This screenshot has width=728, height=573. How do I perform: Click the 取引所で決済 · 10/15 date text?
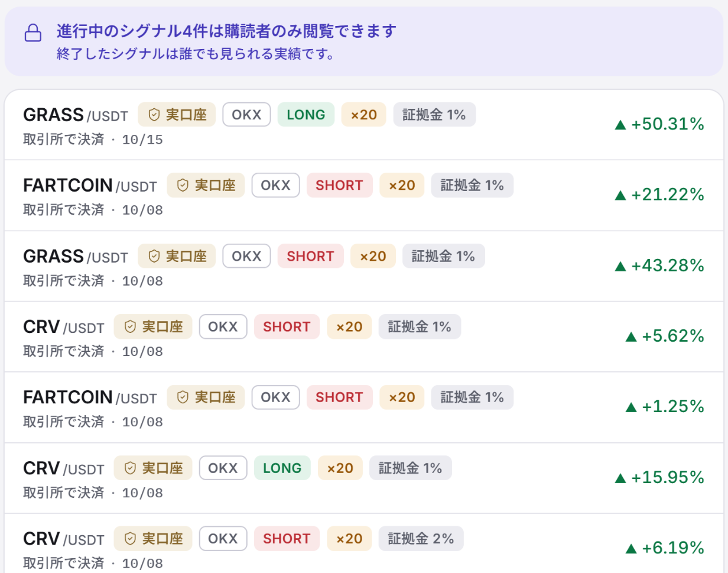click(93, 140)
